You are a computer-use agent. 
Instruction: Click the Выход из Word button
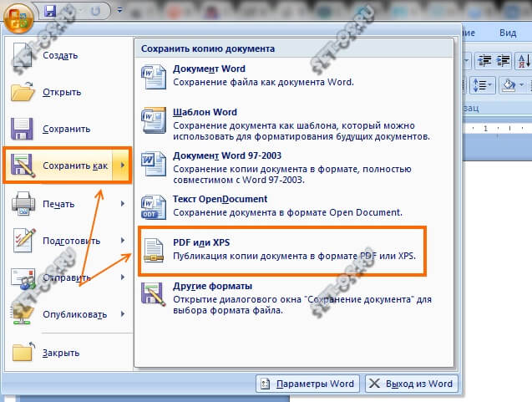[x=412, y=384]
